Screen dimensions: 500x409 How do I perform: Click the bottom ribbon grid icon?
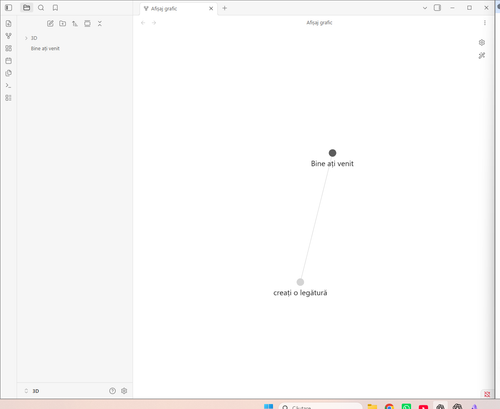click(x=9, y=98)
